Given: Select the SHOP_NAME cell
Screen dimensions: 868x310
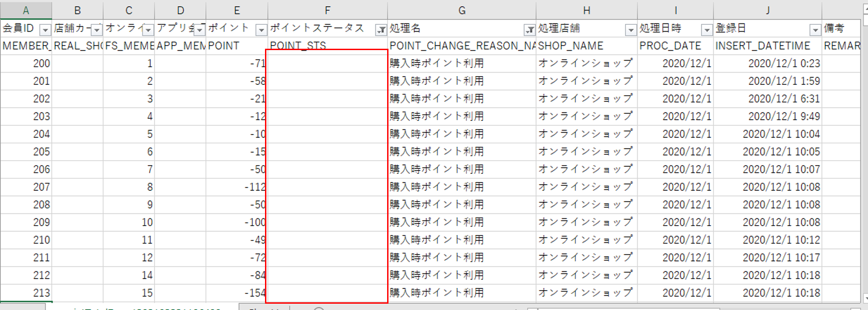Looking at the screenshot, I should point(586,46).
